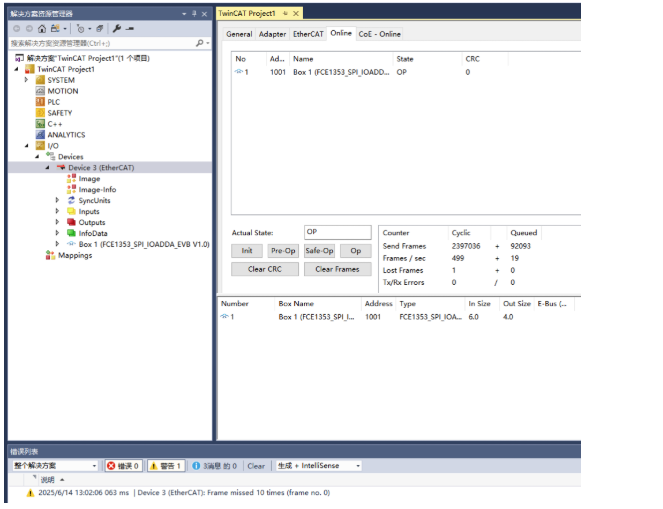Viewport: 663px width, 509px height.
Task: Click the green InfoData folder icon
Action: coord(71,233)
